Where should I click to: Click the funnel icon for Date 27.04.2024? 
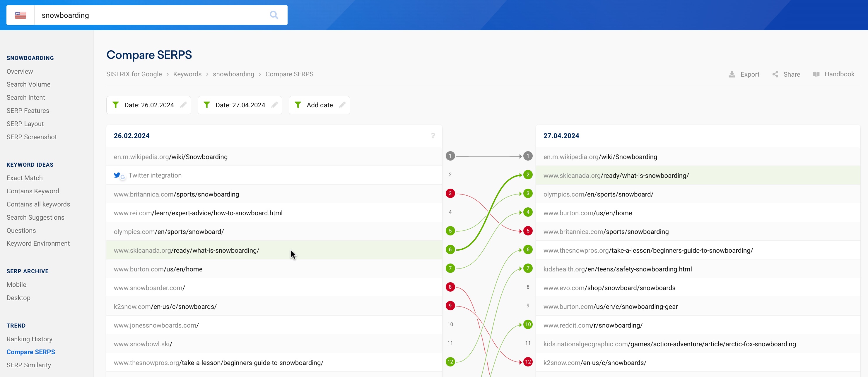point(207,105)
